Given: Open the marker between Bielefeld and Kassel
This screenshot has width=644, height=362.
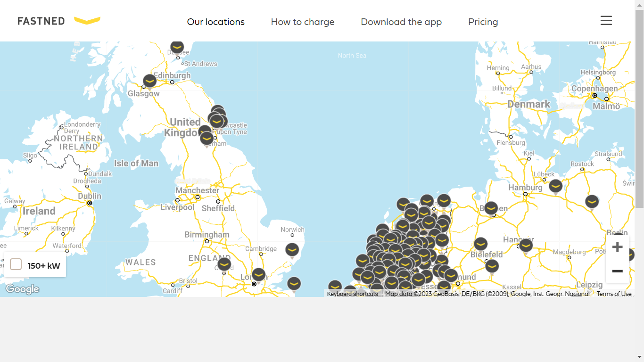Looking at the screenshot, I should tap(492, 267).
